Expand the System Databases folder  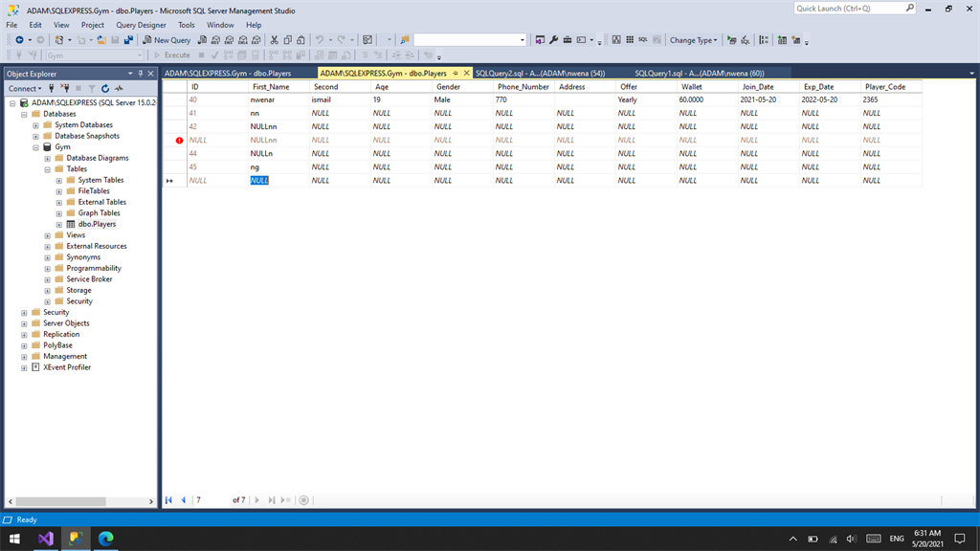tap(35, 125)
